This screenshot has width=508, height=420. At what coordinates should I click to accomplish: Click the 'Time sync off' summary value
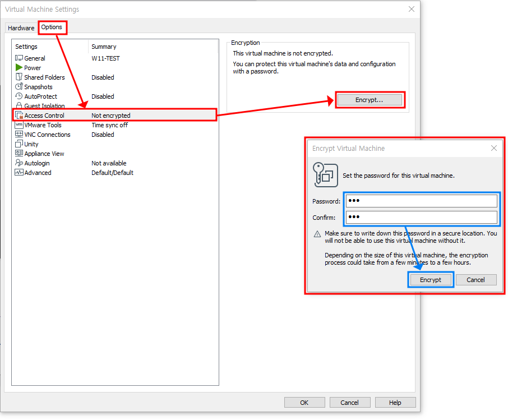point(109,125)
